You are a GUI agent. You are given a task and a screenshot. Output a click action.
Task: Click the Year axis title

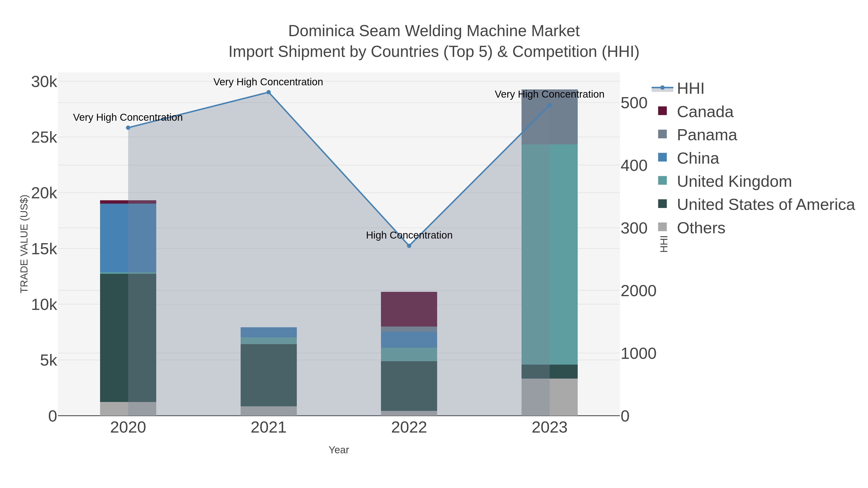[x=339, y=450]
